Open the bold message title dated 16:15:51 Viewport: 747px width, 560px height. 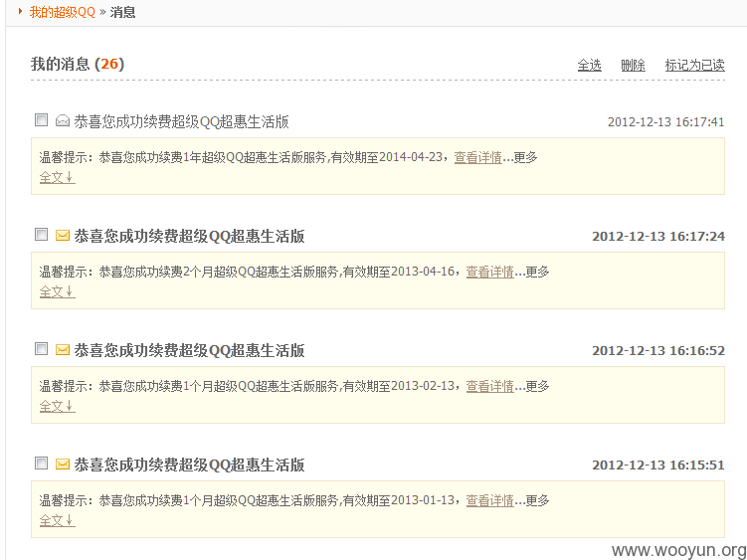point(189,465)
